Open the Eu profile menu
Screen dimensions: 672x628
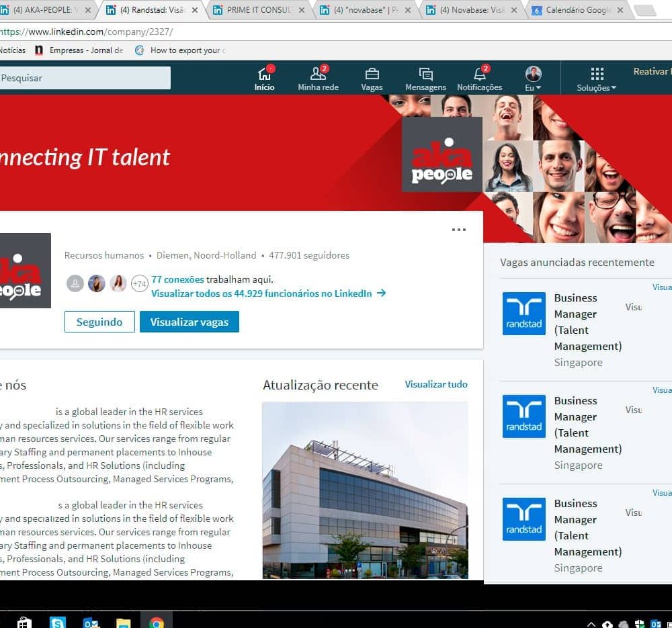pos(533,79)
